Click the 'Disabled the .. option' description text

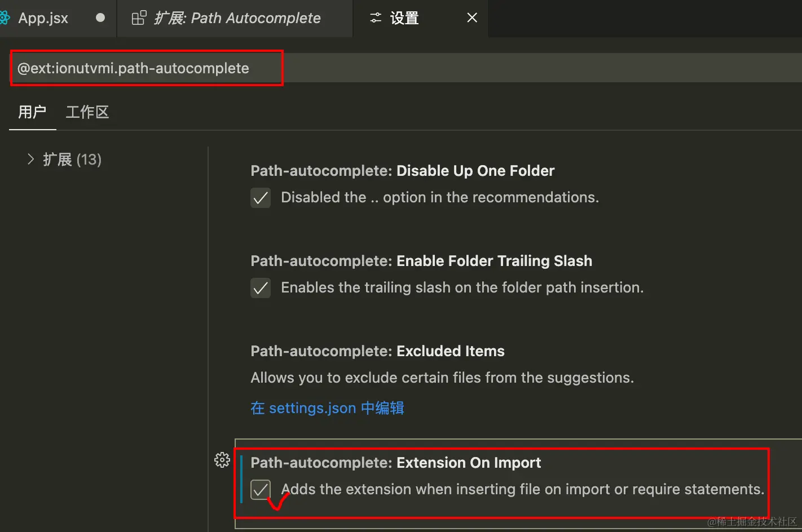pos(440,197)
